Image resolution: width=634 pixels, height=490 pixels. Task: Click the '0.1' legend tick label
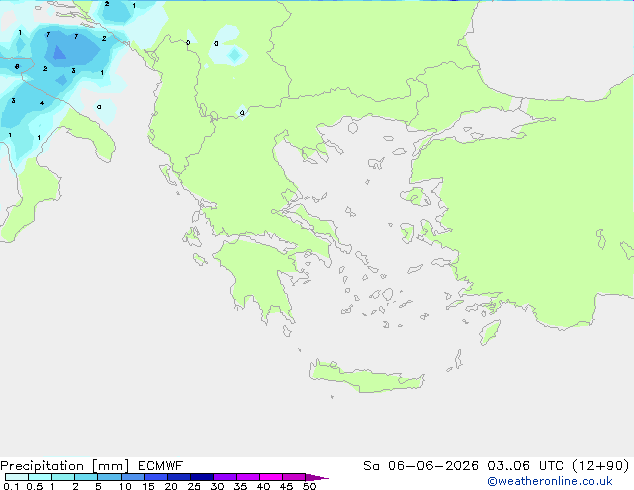pyautogui.click(x=11, y=486)
